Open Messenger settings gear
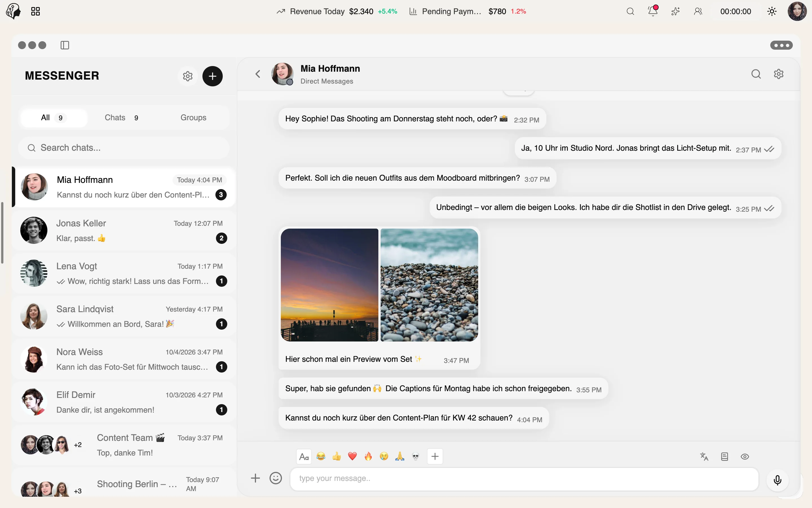The width and height of the screenshot is (812, 508). click(x=187, y=76)
